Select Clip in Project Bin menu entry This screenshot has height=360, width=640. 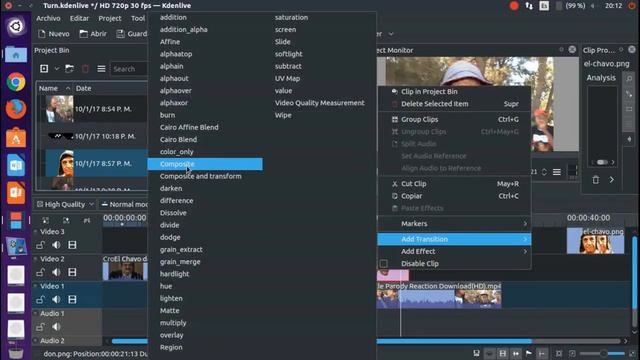[x=454, y=91]
